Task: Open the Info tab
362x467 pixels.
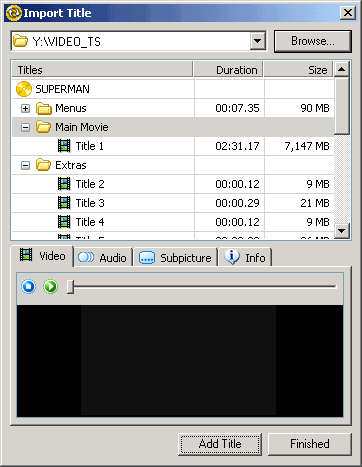Action: coord(245,257)
